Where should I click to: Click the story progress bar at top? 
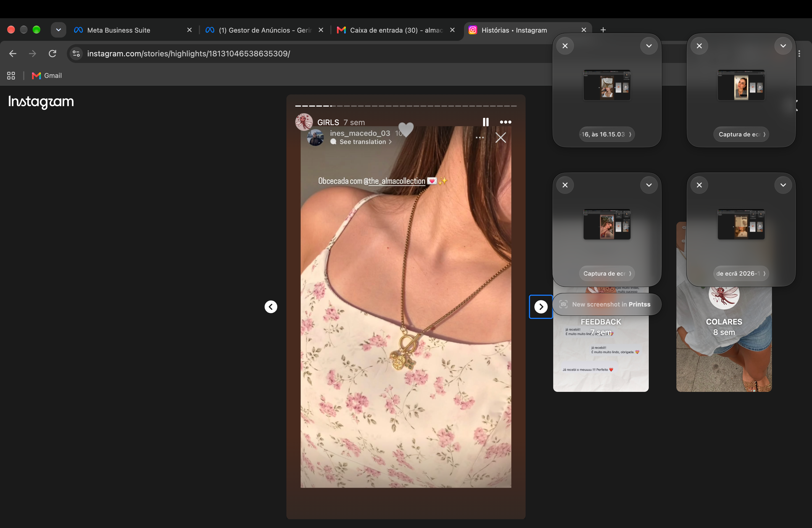point(406,106)
